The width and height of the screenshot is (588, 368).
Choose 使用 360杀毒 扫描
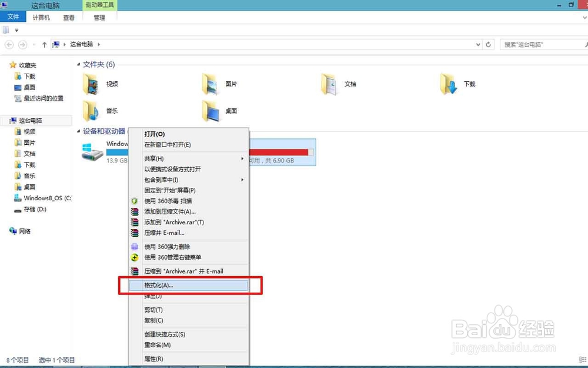coord(188,201)
